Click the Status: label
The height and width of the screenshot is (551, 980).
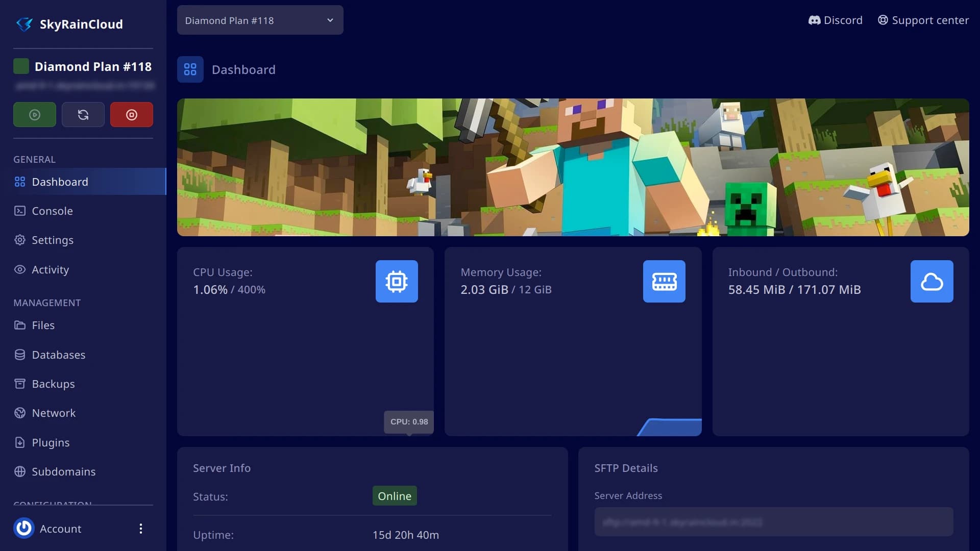point(211,497)
